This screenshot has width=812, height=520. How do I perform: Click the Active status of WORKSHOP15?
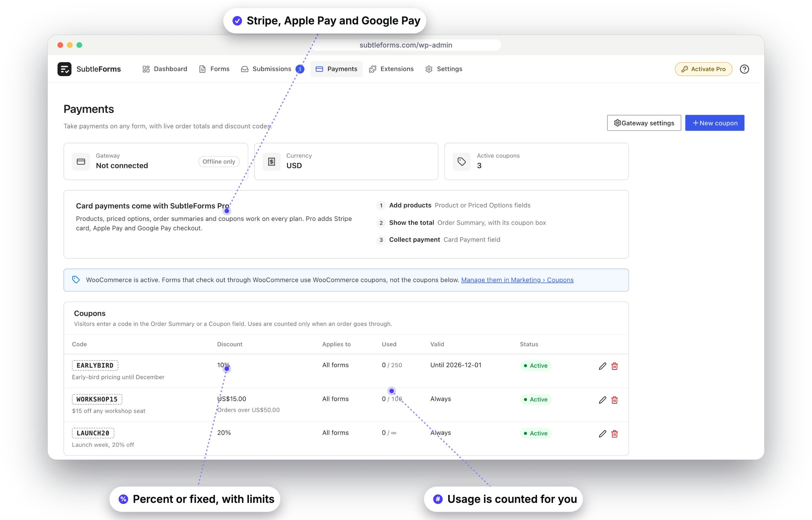tap(535, 399)
